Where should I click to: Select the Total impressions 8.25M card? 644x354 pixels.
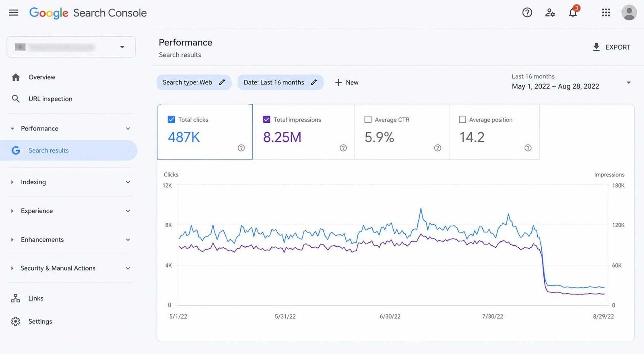pos(304,132)
